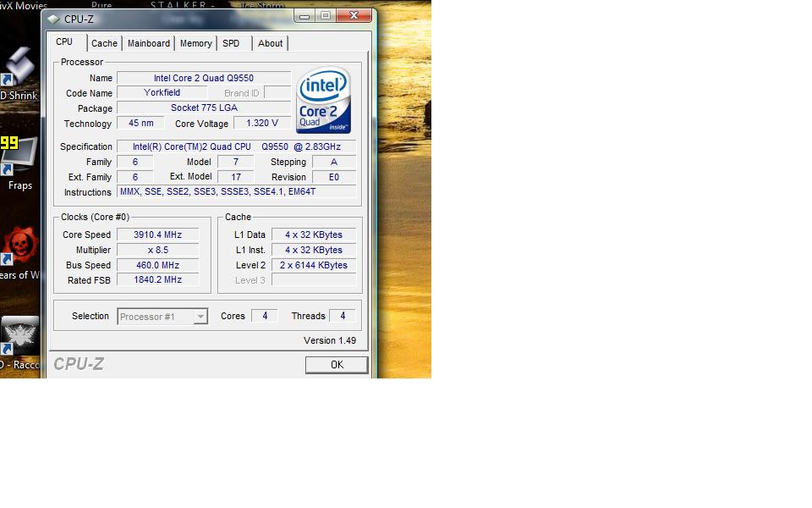The width and height of the screenshot is (812, 508).
Task: Close the CPU-Z window
Action: coord(354,16)
